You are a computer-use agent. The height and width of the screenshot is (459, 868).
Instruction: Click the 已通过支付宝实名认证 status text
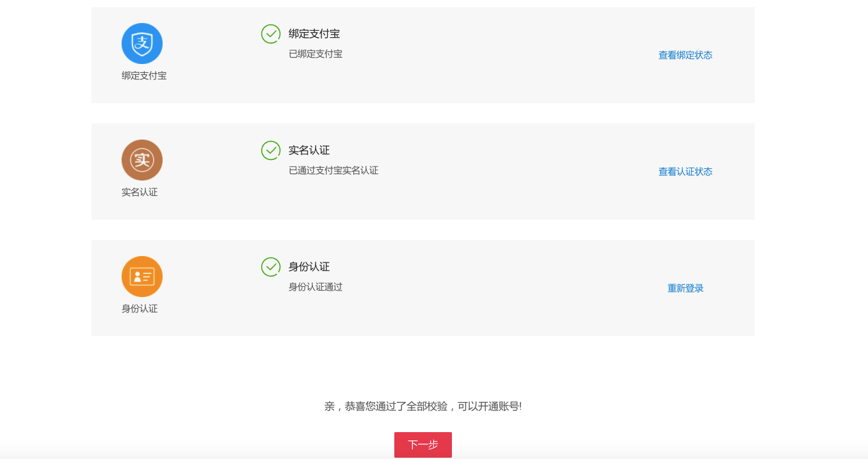click(334, 170)
